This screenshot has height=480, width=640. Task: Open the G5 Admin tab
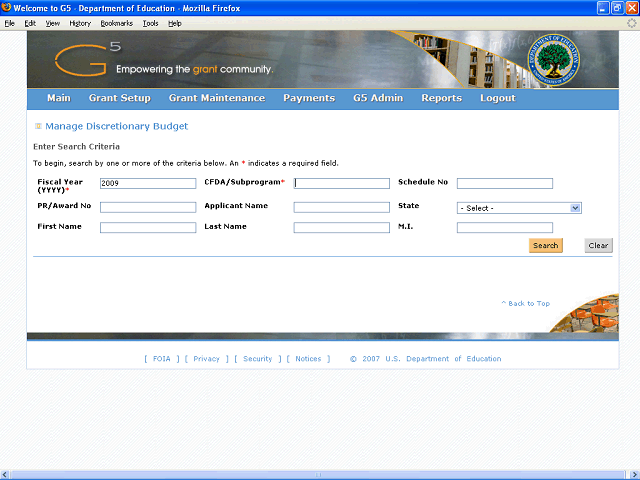[378, 98]
